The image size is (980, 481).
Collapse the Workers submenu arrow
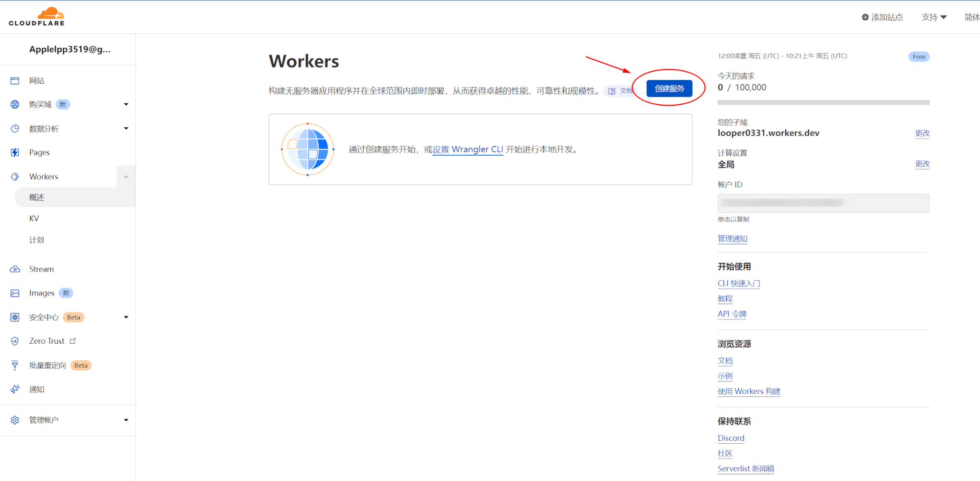point(126,176)
